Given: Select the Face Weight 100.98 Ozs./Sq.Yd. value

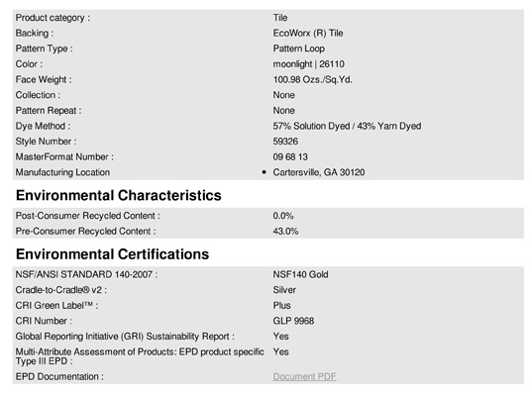Looking at the screenshot, I should point(312,79).
